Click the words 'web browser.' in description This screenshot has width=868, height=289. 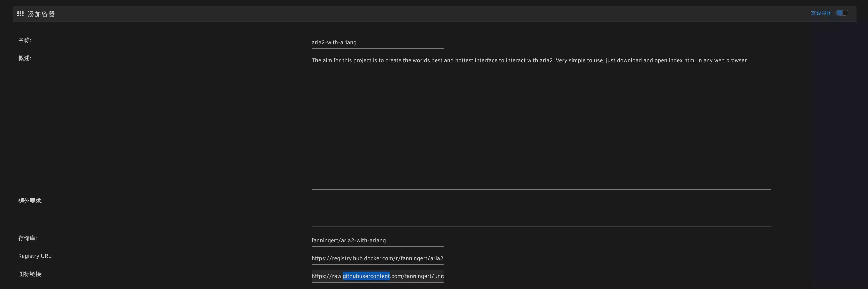coord(731,61)
